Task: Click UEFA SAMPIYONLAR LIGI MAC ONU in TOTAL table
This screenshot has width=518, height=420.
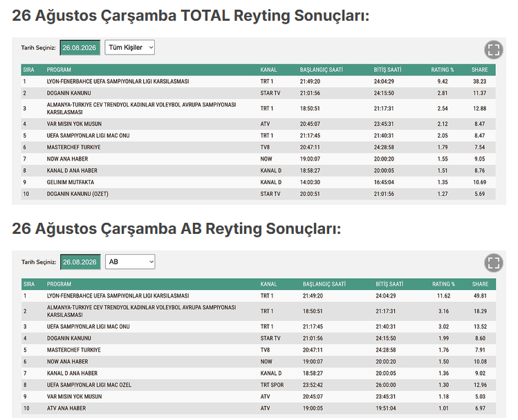Action: click(x=89, y=136)
